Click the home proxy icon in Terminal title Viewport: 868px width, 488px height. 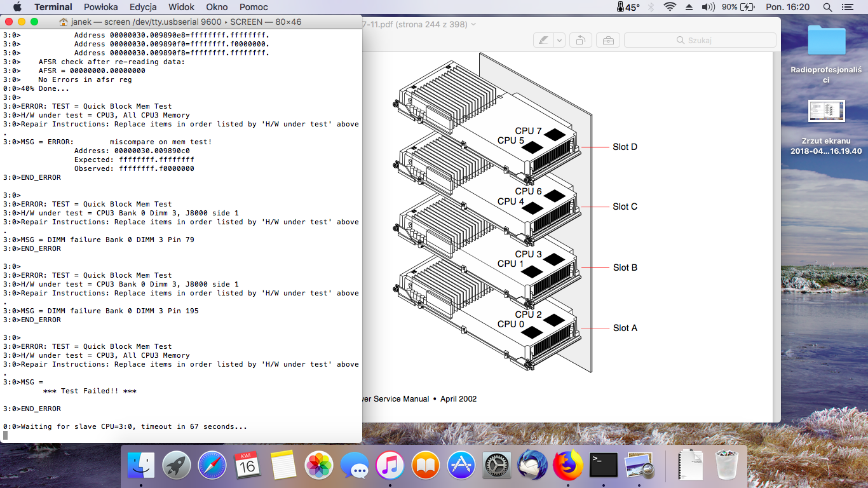click(64, 22)
